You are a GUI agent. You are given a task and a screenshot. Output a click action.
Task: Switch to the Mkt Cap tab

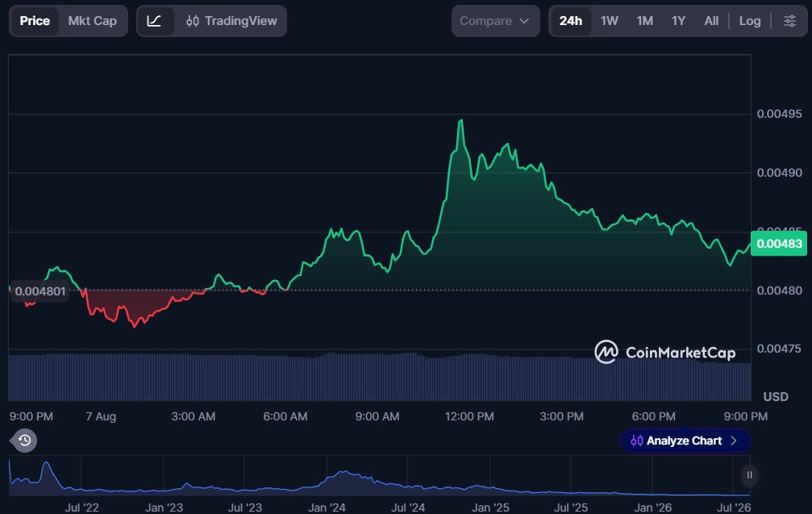92,21
